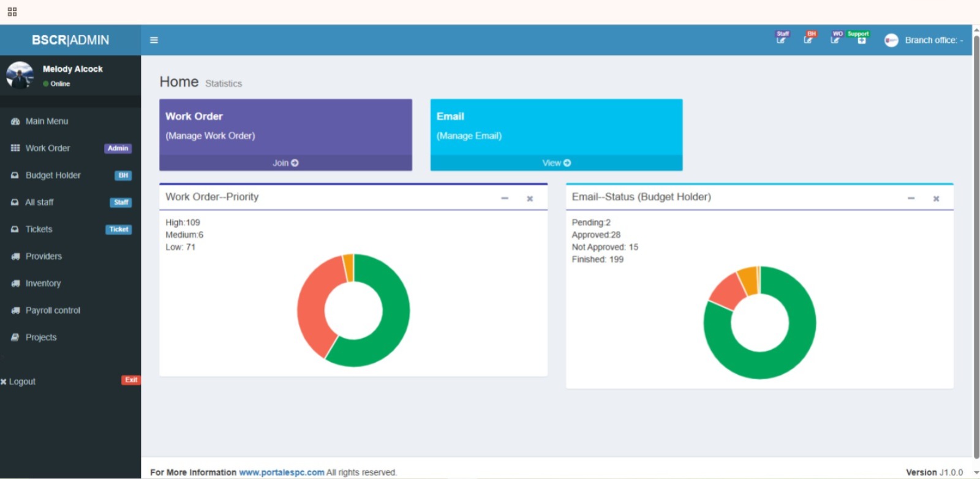The height and width of the screenshot is (479, 980).
Task: Close the Work Order--Priority panel
Action: (x=530, y=198)
